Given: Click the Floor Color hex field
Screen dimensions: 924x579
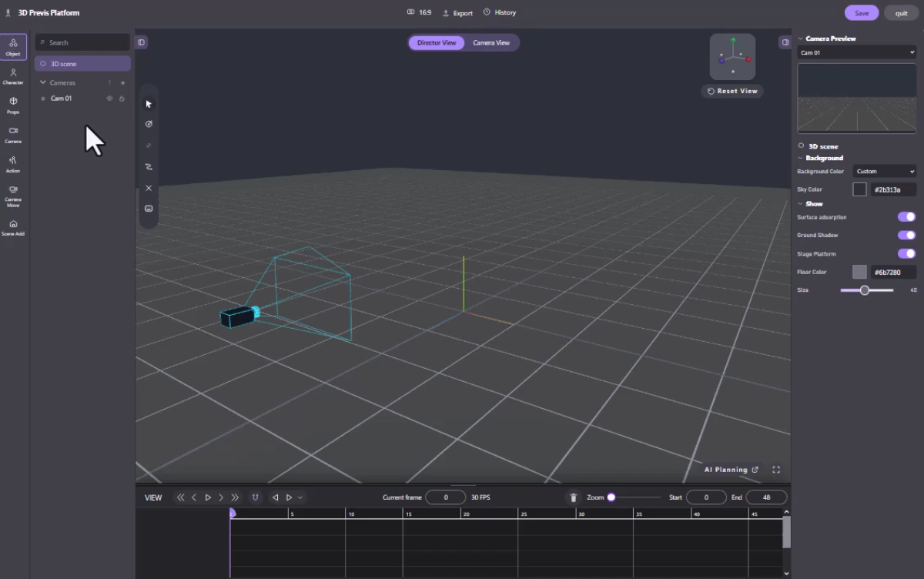Looking at the screenshot, I should click(894, 272).
